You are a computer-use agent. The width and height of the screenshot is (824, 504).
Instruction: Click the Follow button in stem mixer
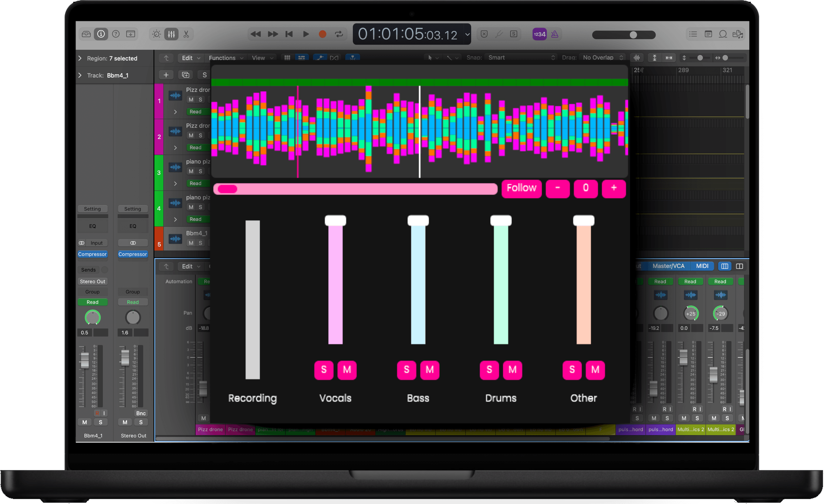[x=521, y=188]
